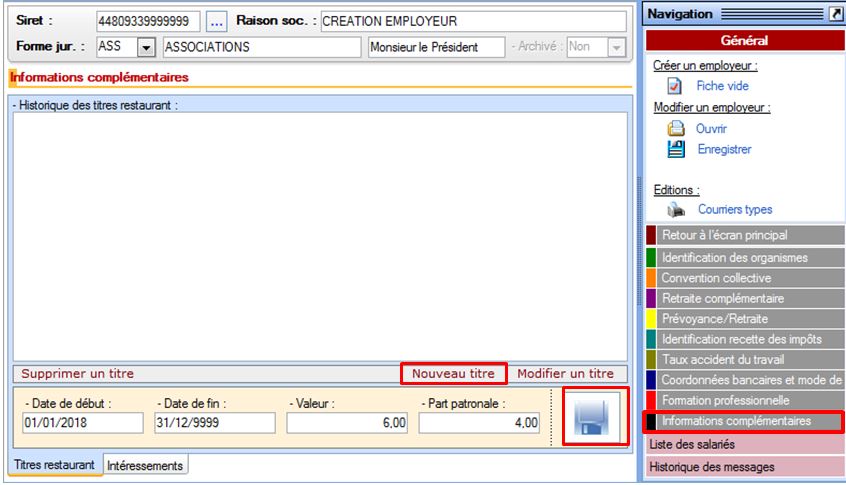Click the Part patronale input field
Image resolution: width=846 pixels, height=485 pixels.
pyautogui.click(x=479, y=423)
